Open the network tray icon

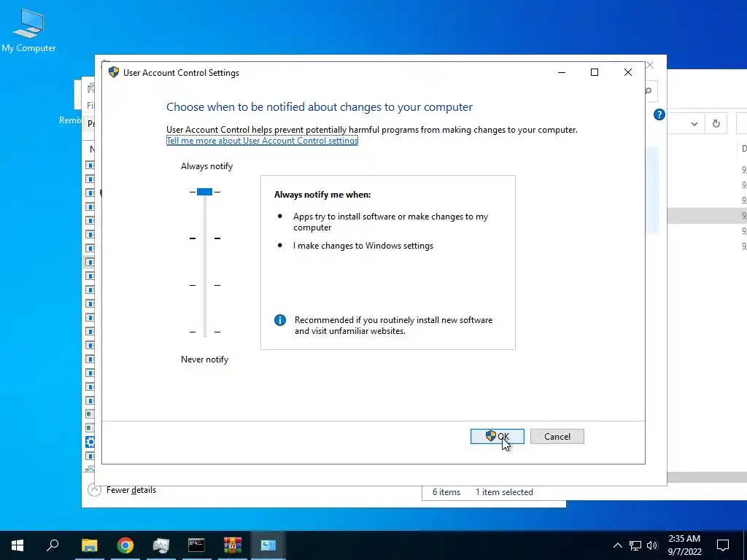635,545
